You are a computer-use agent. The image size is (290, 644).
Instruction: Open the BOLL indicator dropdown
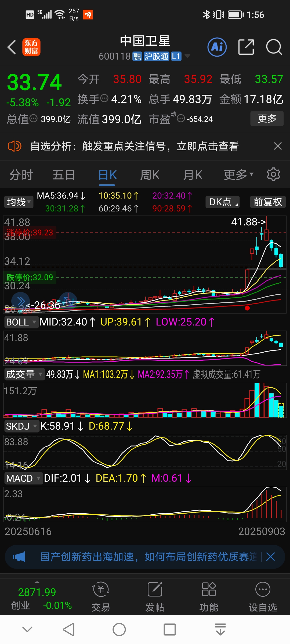(x=21, y=322)
